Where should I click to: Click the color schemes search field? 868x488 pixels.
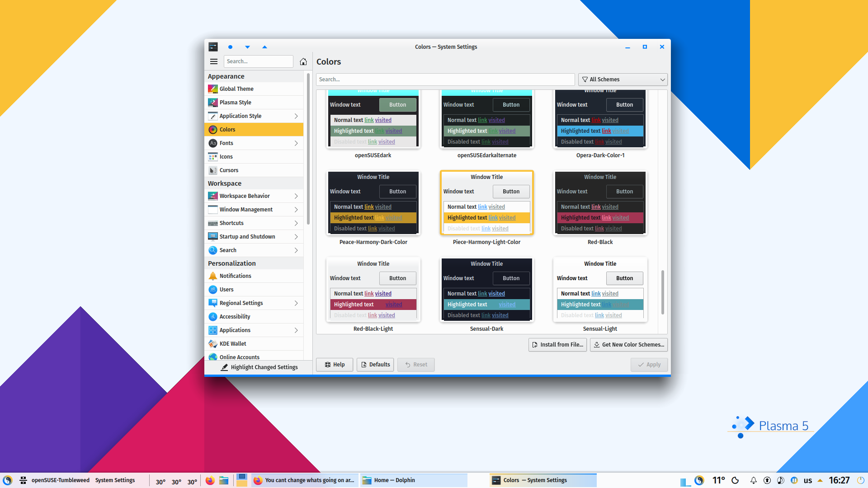(445, 80)
